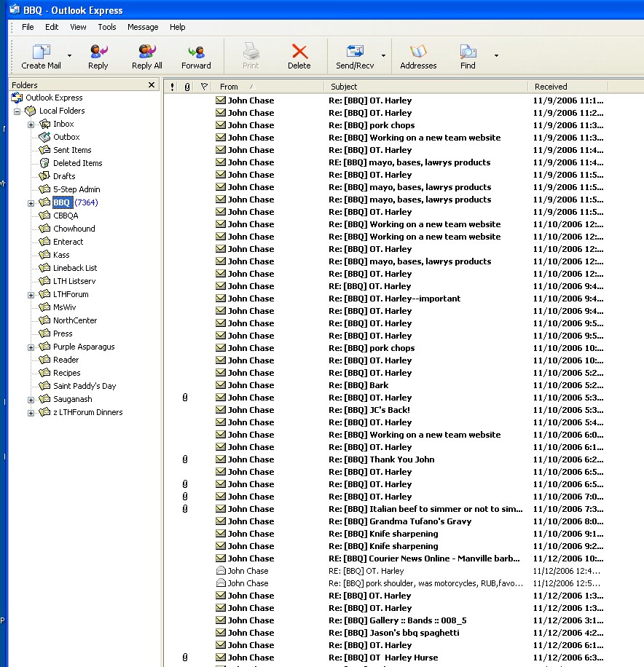Click the envelope icon for the 'pork shoulder' message
644x667 pixels.
click(x=221, y=583)
